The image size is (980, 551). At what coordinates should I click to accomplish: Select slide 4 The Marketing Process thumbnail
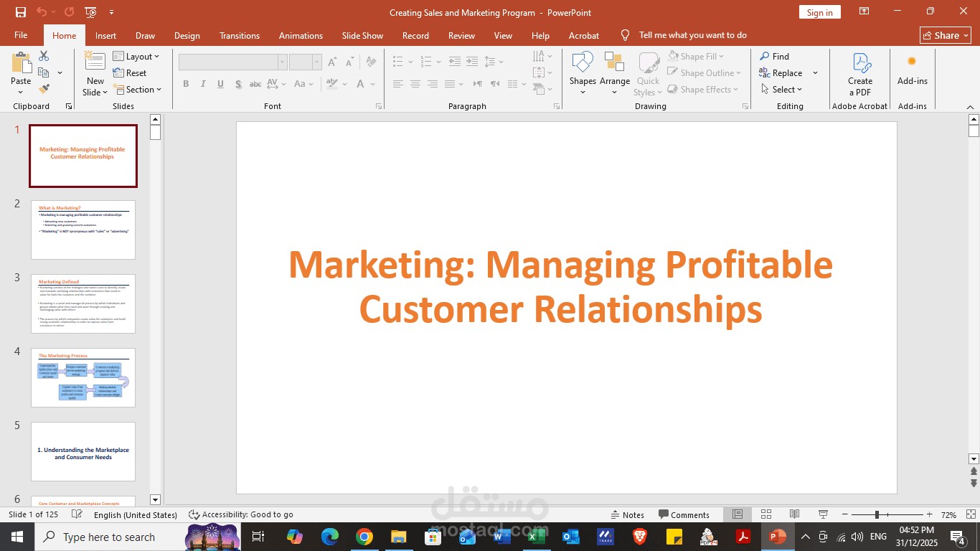coord(83,377)
